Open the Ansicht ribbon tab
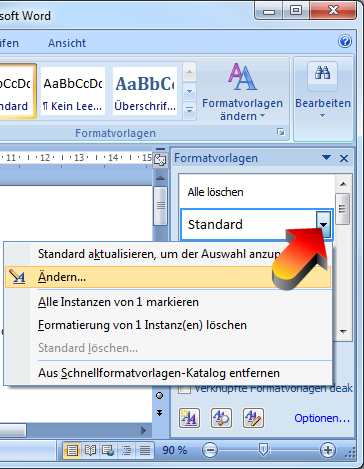 67,43
